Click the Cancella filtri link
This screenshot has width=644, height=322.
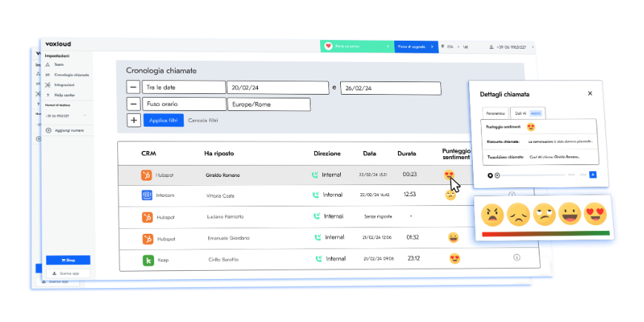point(203,120)
